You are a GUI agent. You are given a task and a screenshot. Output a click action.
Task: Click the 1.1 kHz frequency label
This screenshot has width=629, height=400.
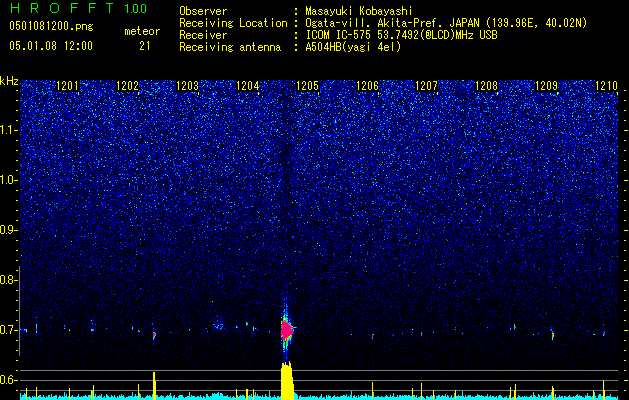pos(8,130)
